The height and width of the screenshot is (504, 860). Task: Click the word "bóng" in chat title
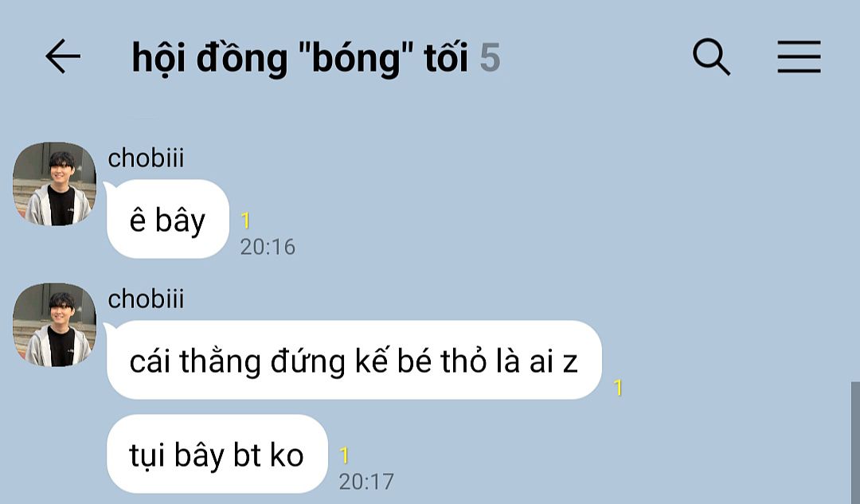coord(355,57)
